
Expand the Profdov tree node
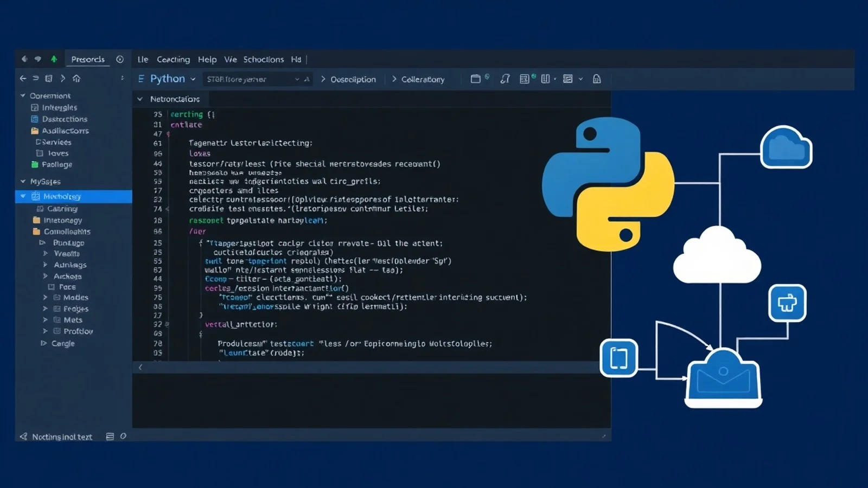coord(45,331)
